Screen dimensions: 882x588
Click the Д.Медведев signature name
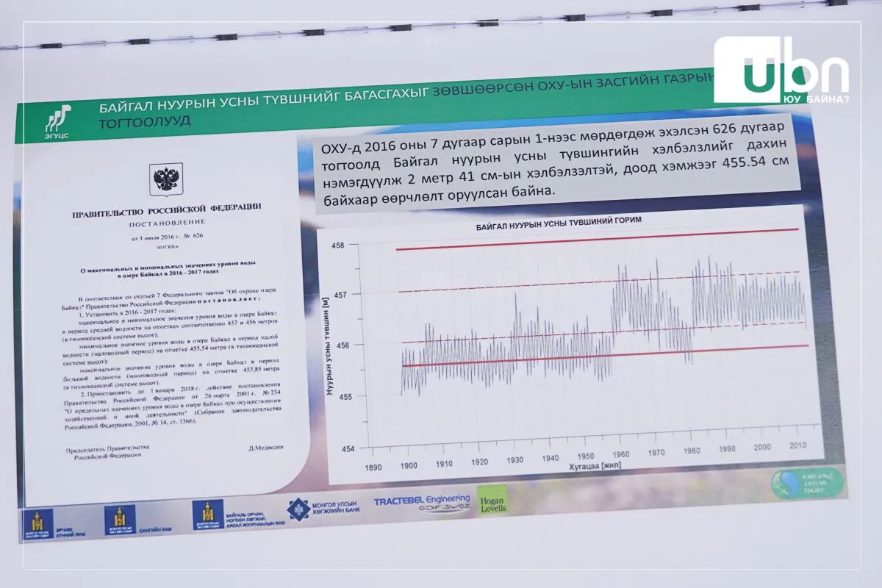coord(266,447)
